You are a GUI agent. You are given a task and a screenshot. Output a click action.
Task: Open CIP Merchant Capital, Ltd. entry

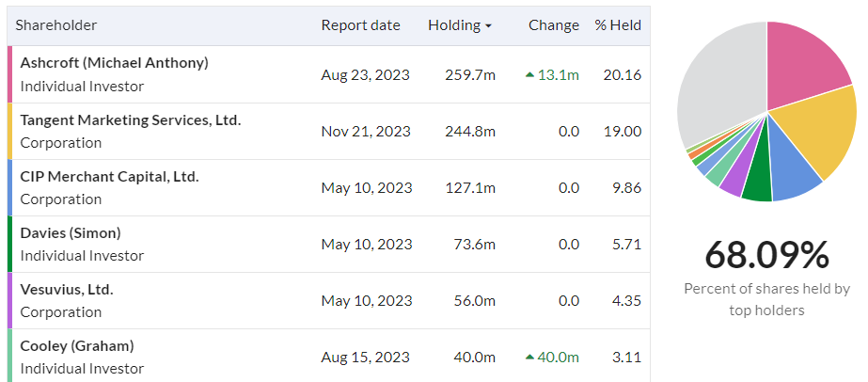coord(110,177)
